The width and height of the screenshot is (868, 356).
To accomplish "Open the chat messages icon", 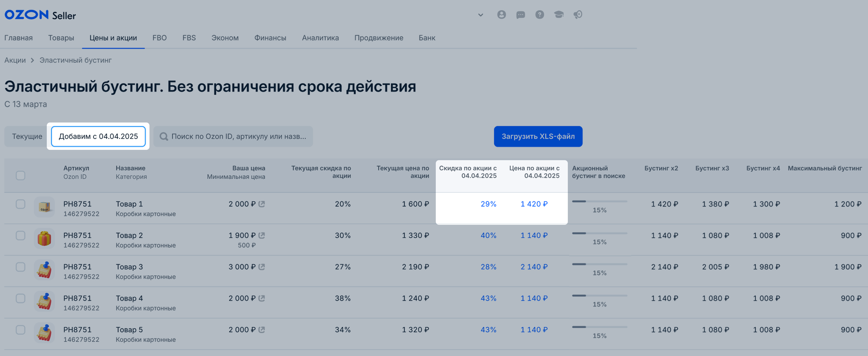I will 521,14.
